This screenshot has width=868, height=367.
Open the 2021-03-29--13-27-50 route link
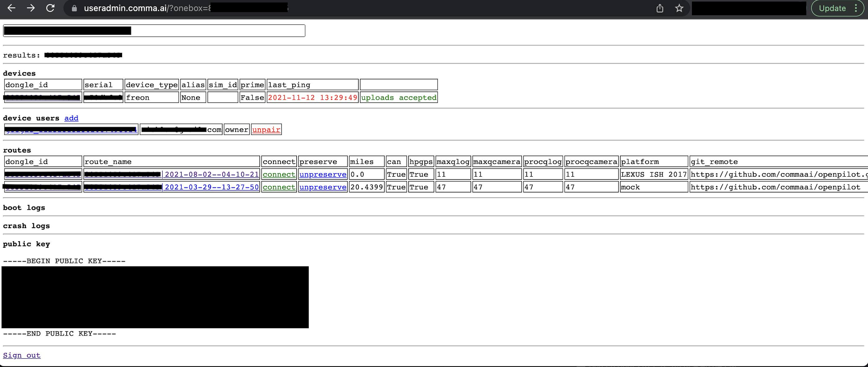(x=212, y=187)
